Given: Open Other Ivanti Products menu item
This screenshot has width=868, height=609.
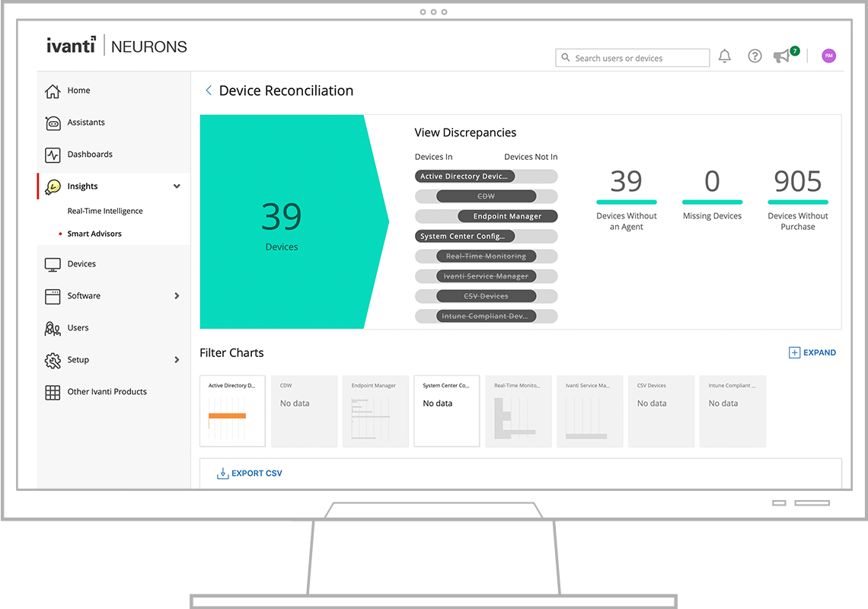Looking at the screenshot, I should point(113,392).
